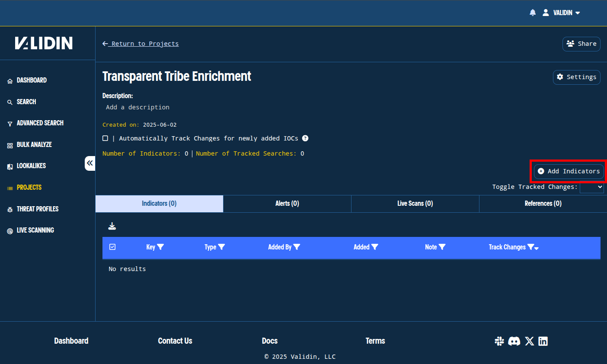Image resolution: width=607 pixels, height=364 pixels.
Task: Click the LinkedIn footer icon
Action: click(543, 341)
